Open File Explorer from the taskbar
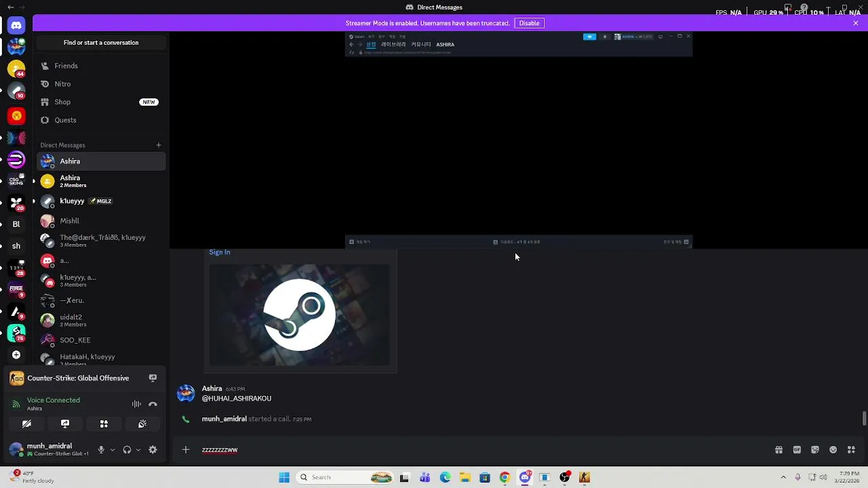The image size is (868, 488). point(465,477)
